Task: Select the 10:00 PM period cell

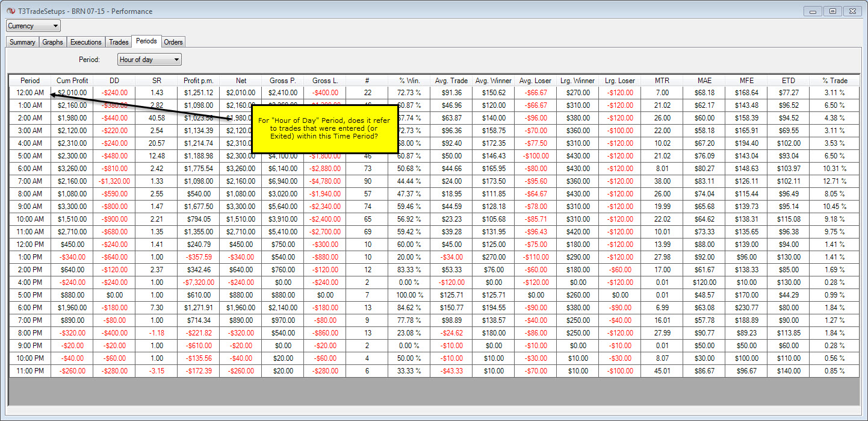Action: point(30,358)
